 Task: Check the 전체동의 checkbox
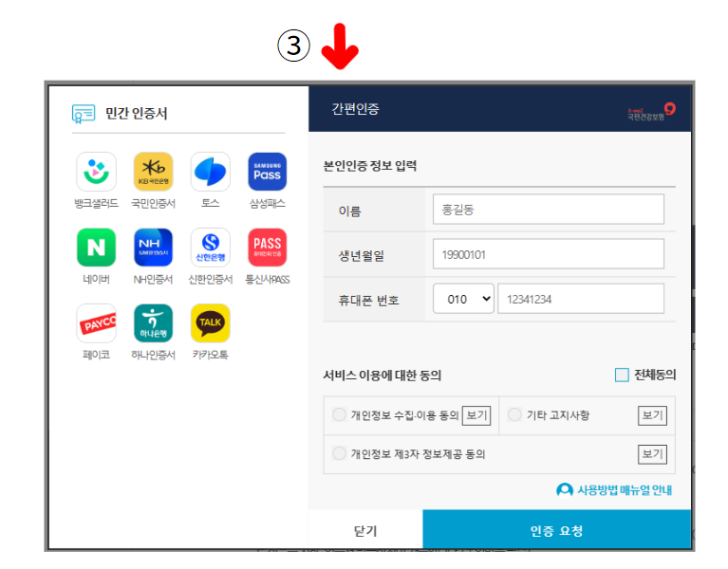[x=622, y=375]
